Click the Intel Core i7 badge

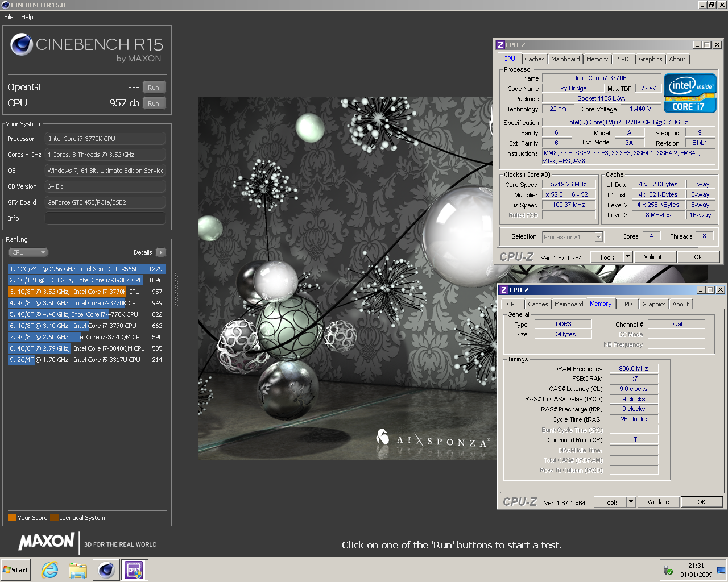[x=689, y=93]
